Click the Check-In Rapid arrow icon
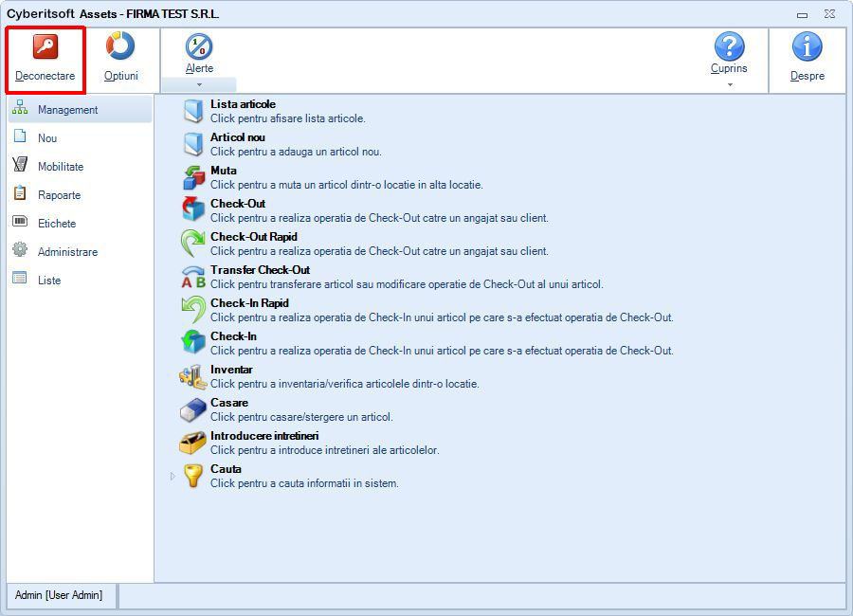Screen dimensions: 853x616 [193, 310]
